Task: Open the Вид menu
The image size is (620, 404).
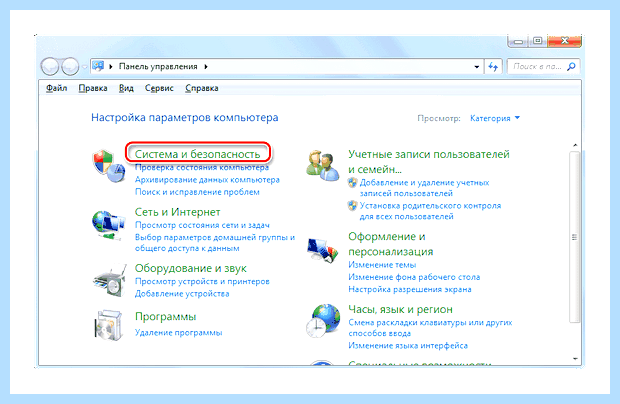Action: (126, 88)
